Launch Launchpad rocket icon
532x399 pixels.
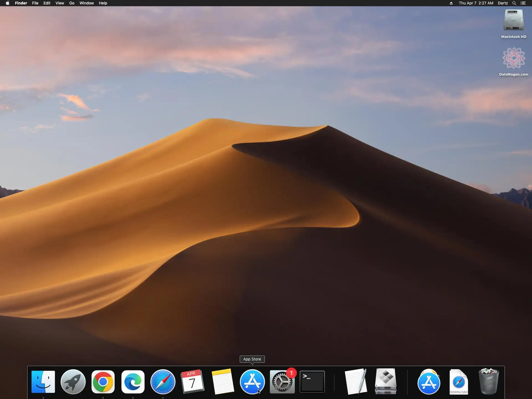(x=73, y=382)
